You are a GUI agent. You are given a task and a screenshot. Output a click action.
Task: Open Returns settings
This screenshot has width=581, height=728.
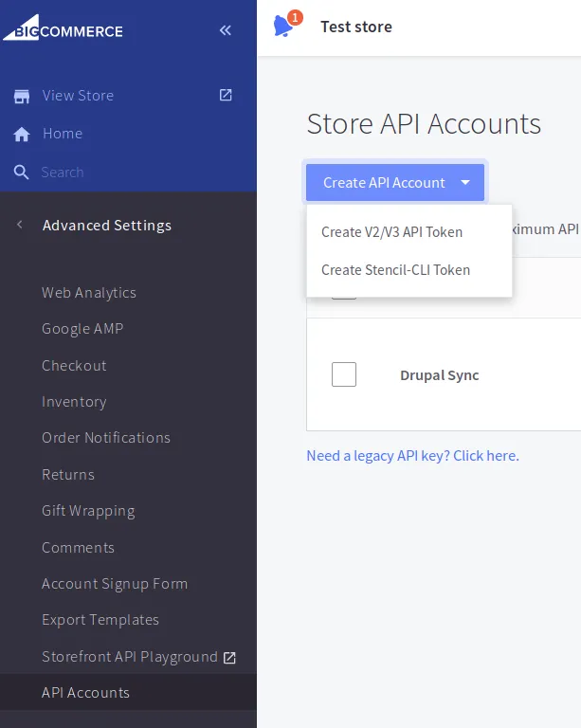click(68, 475)
